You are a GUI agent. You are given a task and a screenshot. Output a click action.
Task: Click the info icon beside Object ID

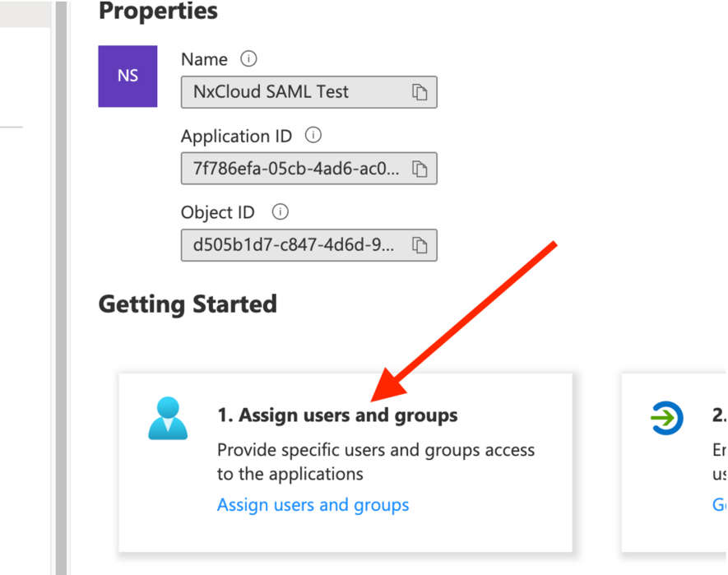(x=280, y=211)
